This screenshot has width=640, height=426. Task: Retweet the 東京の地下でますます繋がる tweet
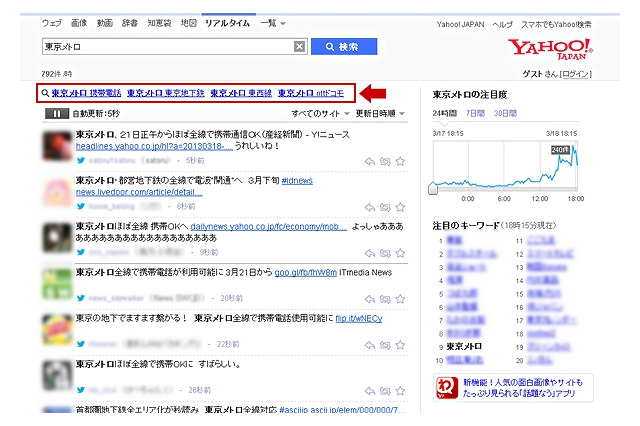tap(385, 345)
